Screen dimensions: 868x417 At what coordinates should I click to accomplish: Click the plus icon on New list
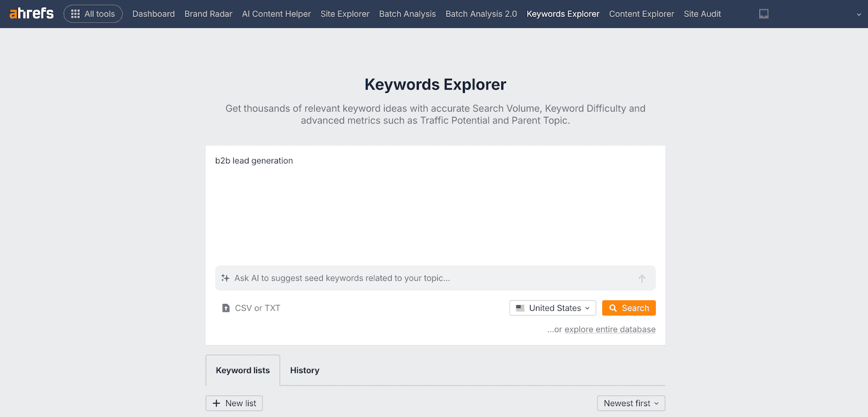click(216, 403)
